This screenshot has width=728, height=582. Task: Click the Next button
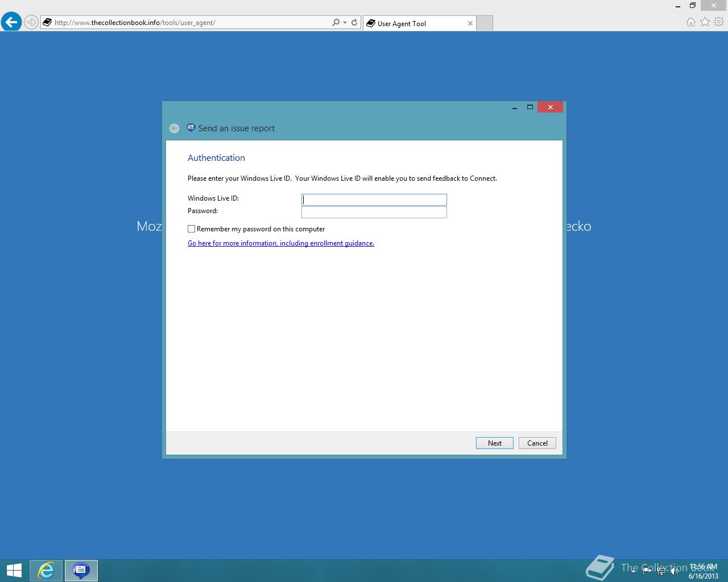pos(495,443)
